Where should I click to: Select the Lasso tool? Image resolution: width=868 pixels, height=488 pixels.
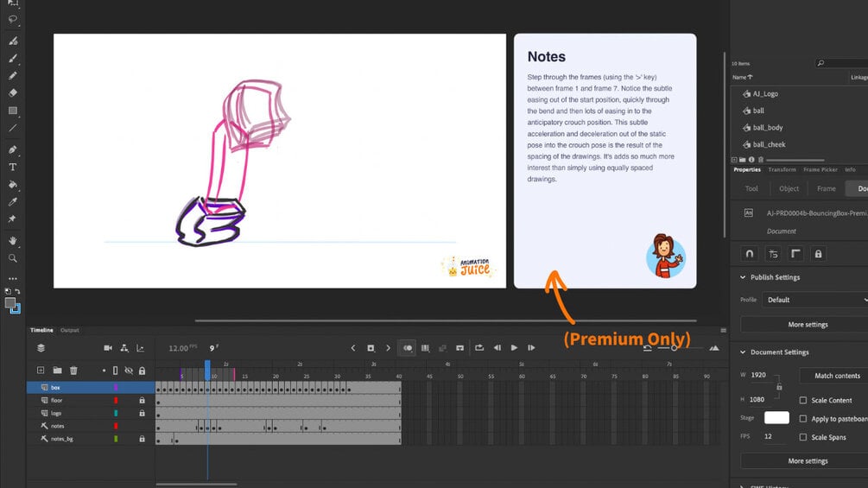coord(13,19)
